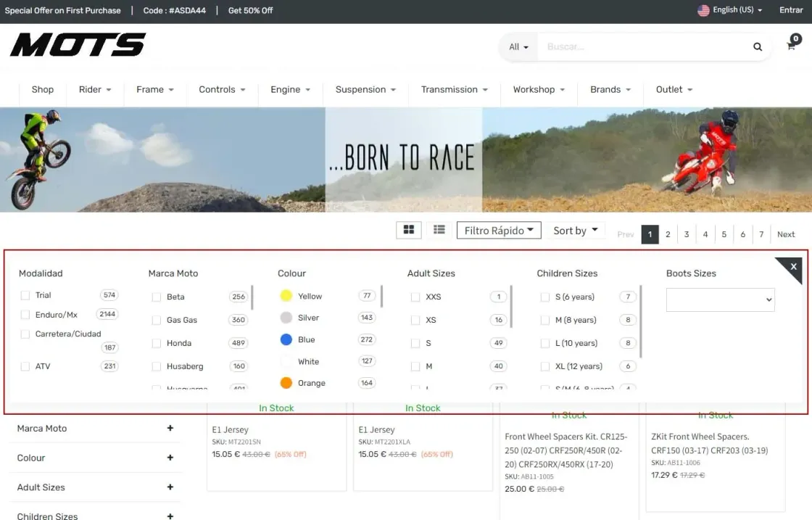Select the White colour swatch
This screenshot has width=812, height=520.
click(x=286, y=361)
